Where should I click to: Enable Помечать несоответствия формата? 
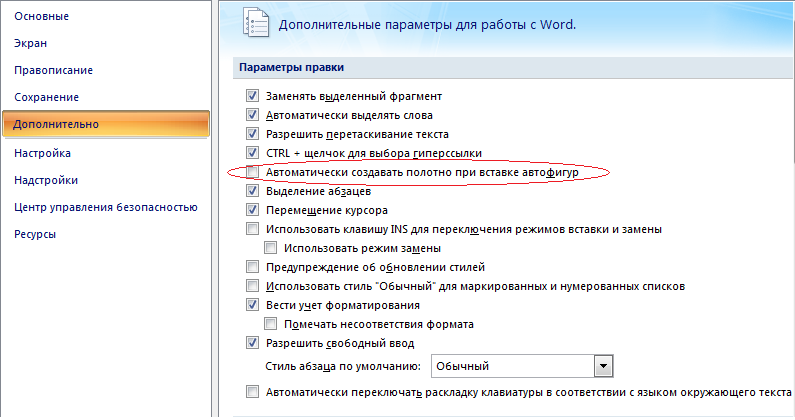pos(270,324)
